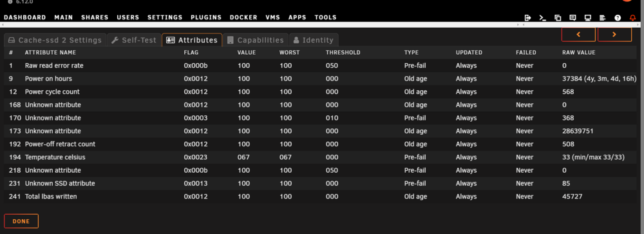
Task: Click the 0x0023 flag value
Action: [196, 157]
